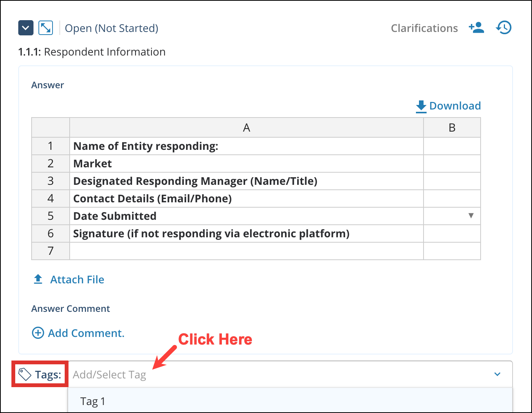The width and height of the screenshot is (532, 413).
Task: Click the Download link
Action: pyautogui.click(x=455, y=106)
